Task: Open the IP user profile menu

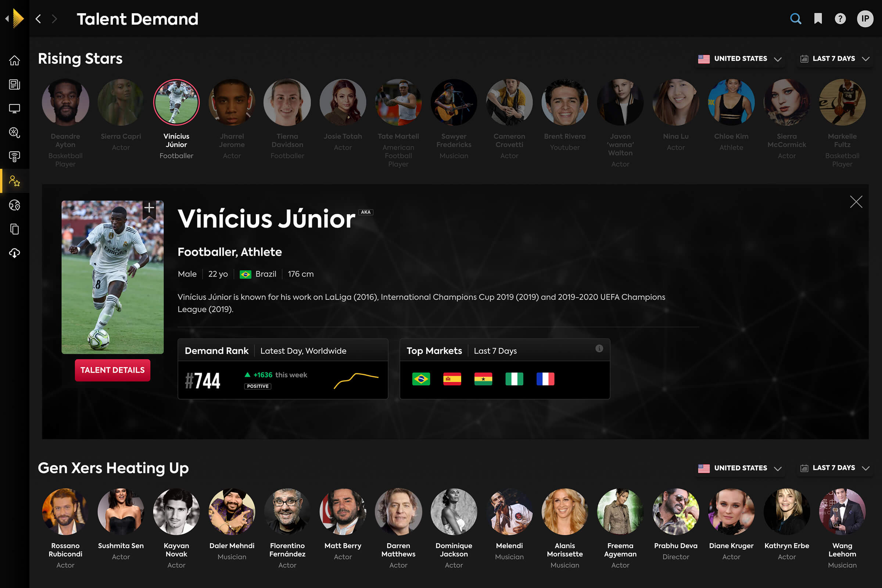Action: (x=865, y=19)
